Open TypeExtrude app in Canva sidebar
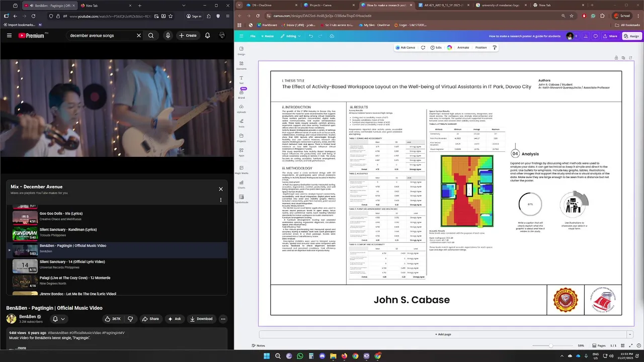This screenshot has height=362, width=644. [x=242, y=199]
